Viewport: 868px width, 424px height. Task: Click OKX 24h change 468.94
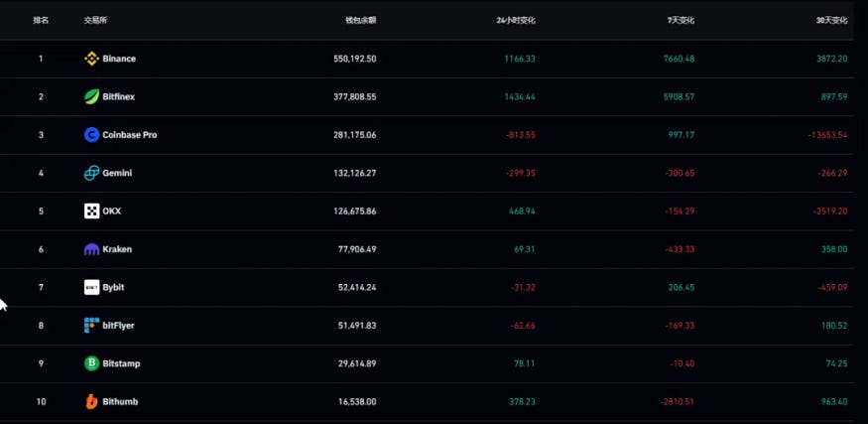pyautogui.click(x=523, y=212)
